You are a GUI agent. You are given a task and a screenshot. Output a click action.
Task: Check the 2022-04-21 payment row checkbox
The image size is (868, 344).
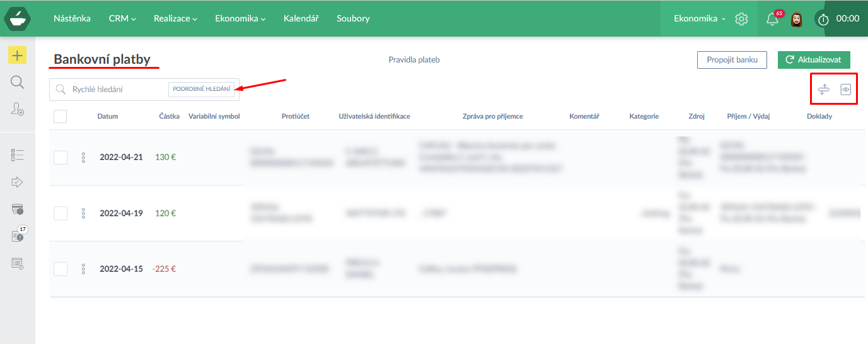61,158
